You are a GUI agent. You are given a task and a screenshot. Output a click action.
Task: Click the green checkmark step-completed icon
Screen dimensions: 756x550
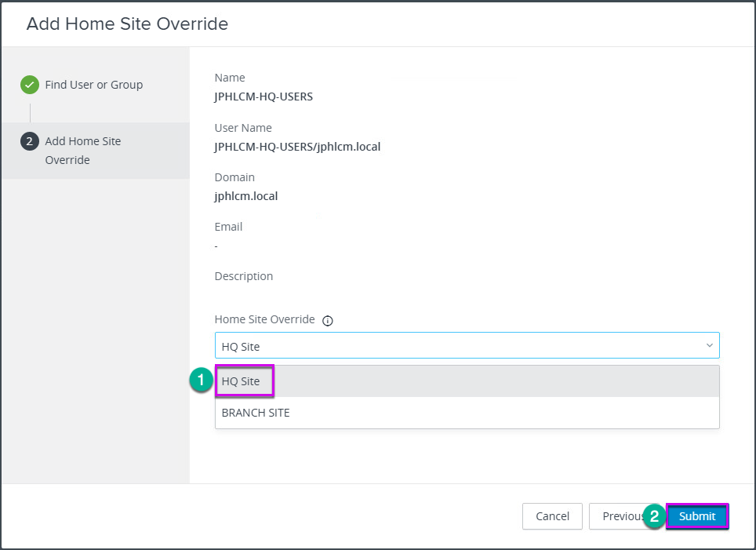[x=30, y=85]
